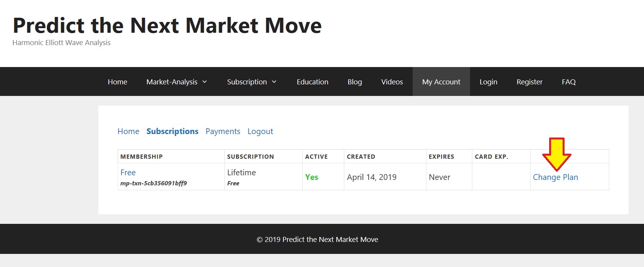The width and height of the screenshot is (644, 267).
Task: Expand the Market-Analysis dropdown chevron
Action: 205,82
